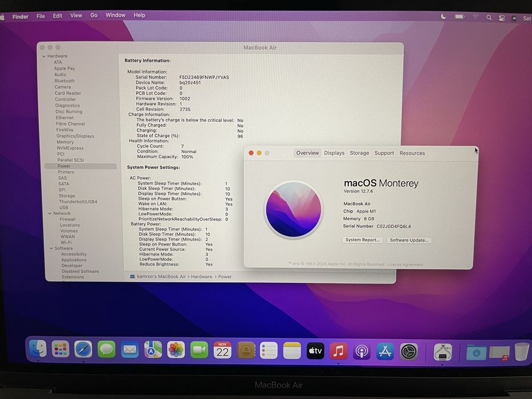Open Launchpad in the Dock
The width and height of the screenshot is (532, 399).
[60, 349]
